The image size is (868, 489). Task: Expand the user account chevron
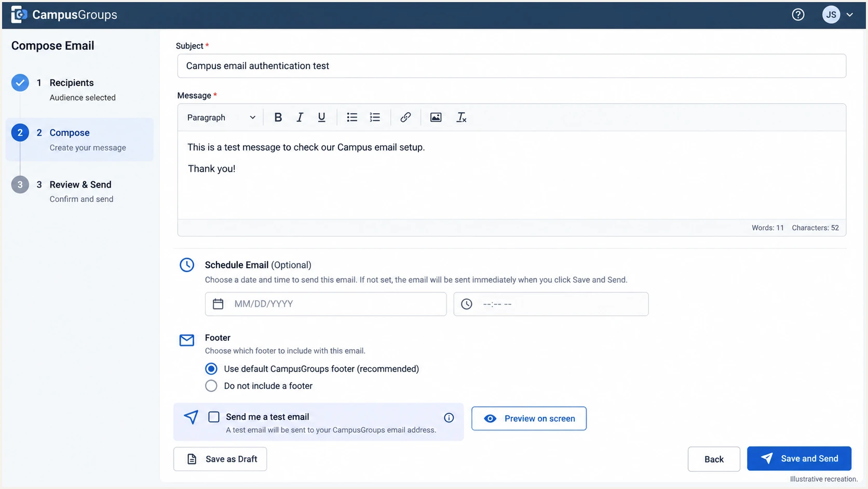tap(850, 15)
